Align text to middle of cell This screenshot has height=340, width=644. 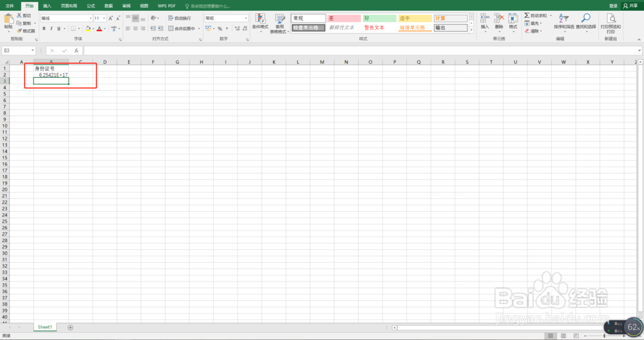point(135,18)
